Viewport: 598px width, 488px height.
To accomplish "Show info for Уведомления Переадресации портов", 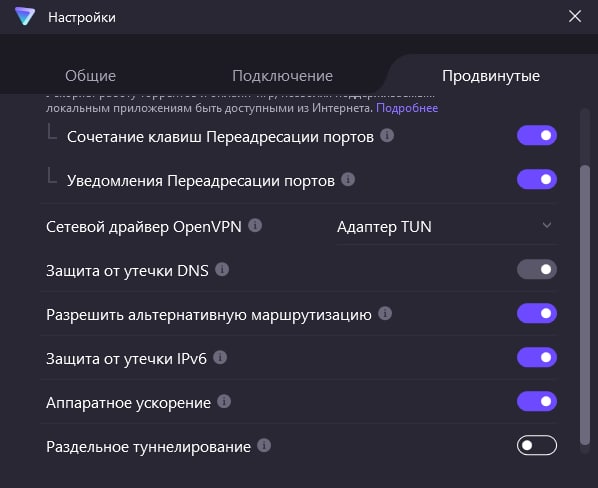I will pyautogui.click(x=348, y=179).
